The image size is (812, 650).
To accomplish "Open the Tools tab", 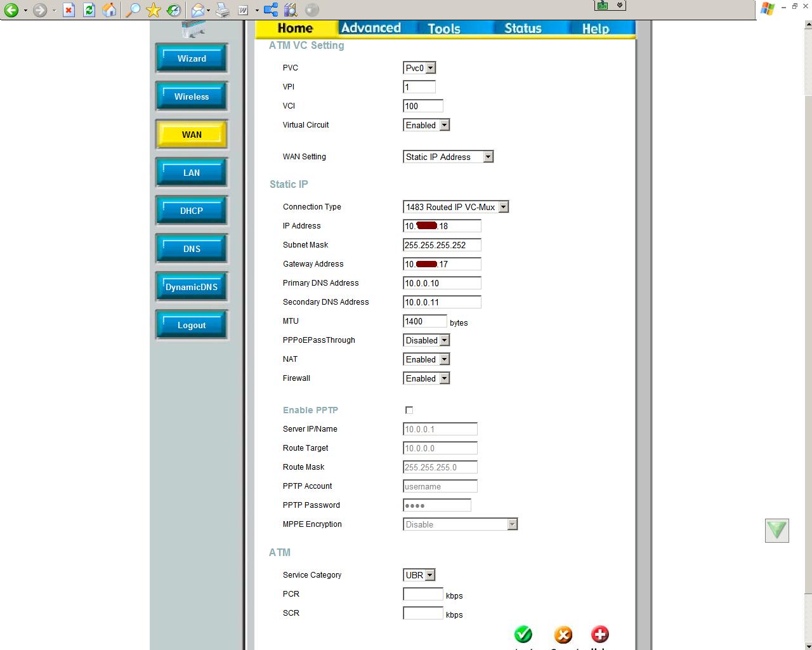I will click(444, 28).
